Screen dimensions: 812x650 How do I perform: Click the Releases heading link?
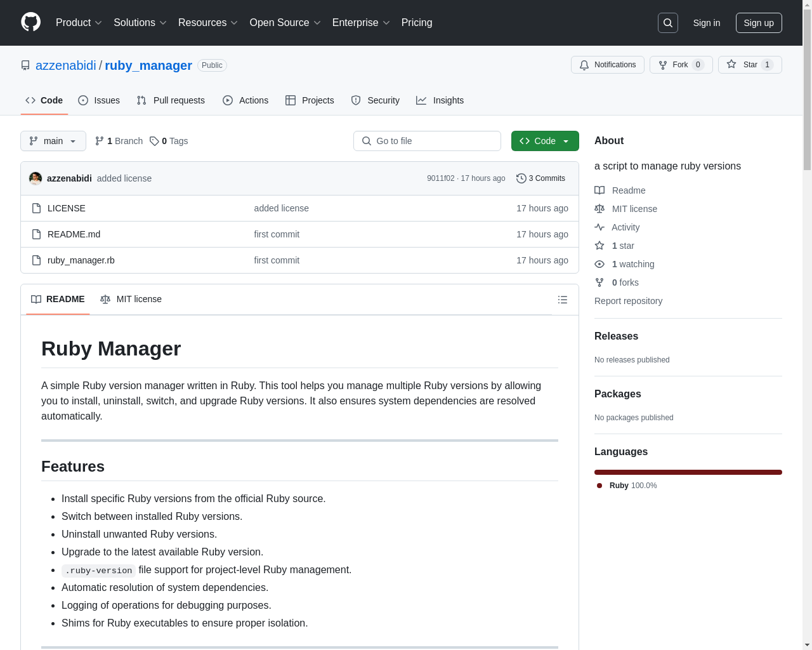617,336
